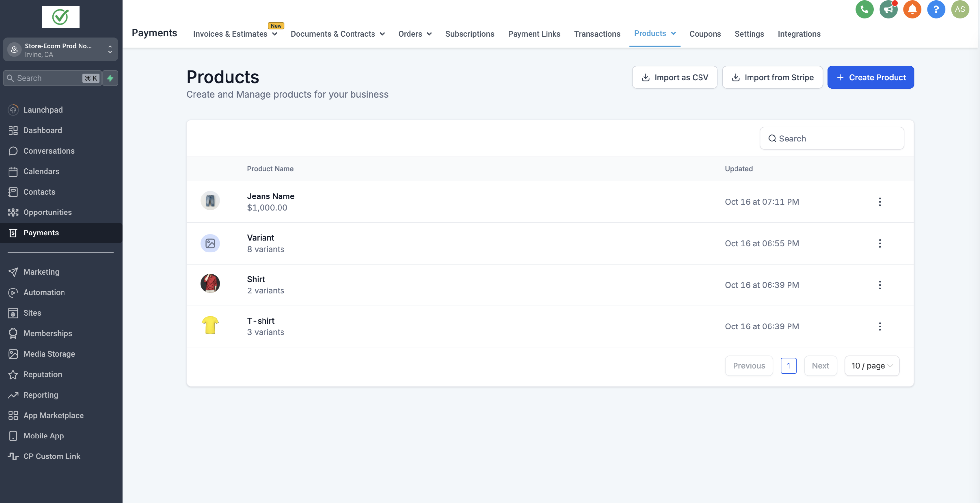
Task: Click the blue help question icon
Action: [935, 9]
